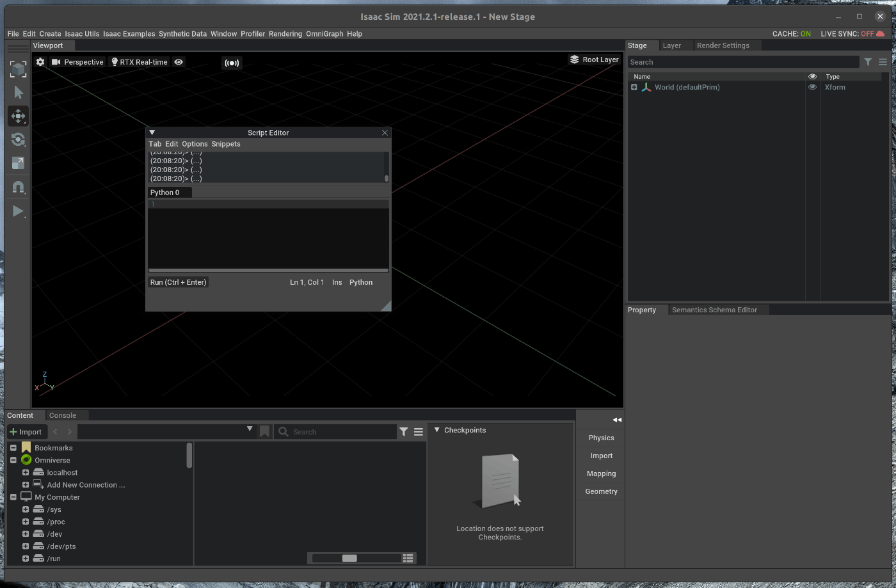The width and height of the screenshot is (896, 588).
Task: Click the Geometry side tab button
Action: 601,491
